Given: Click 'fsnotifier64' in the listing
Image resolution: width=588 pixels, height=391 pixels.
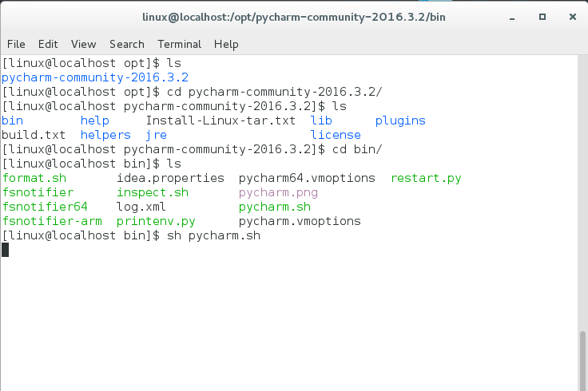Looking at the screenshot, I should coord(45,207).
